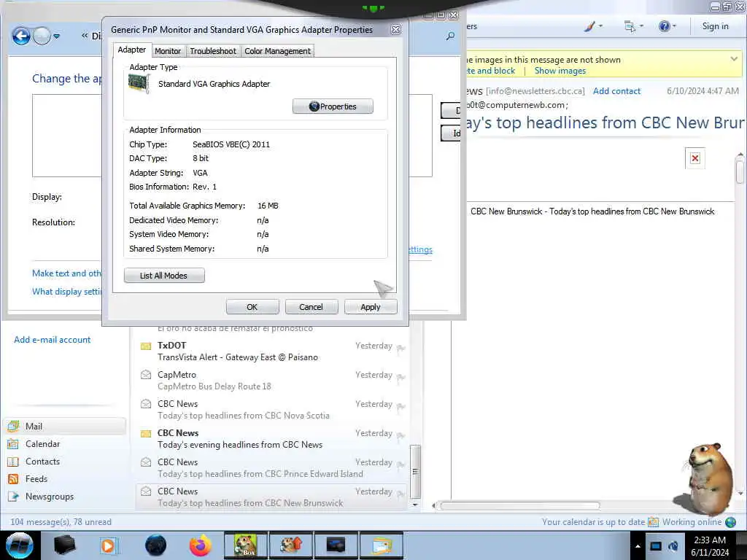Expand the menus icon dropdown arrow
747x560 pixels.
click(x=641, y=26)
